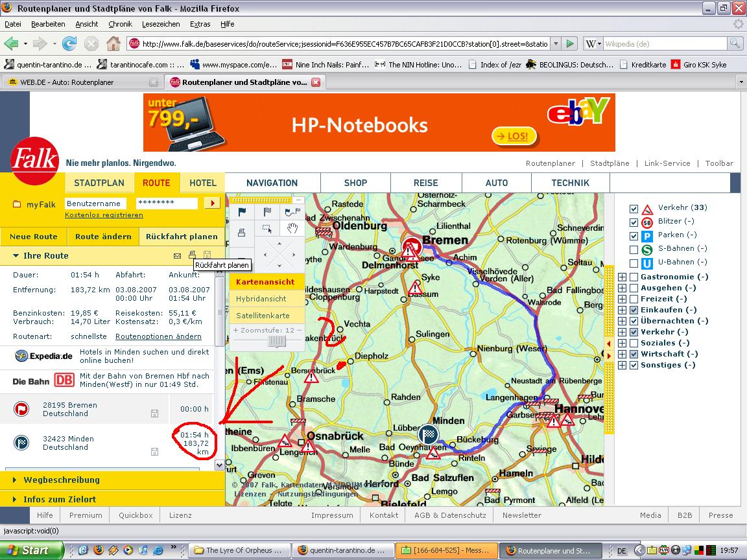Click the print icon in map toolbox
747x560 pixels.
pos(241,233)
